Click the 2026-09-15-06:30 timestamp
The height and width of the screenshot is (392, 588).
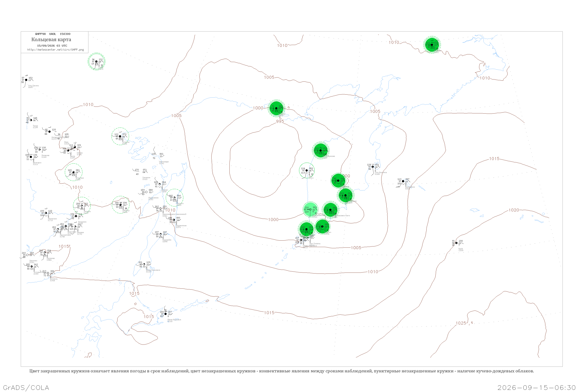coord(536,387)
